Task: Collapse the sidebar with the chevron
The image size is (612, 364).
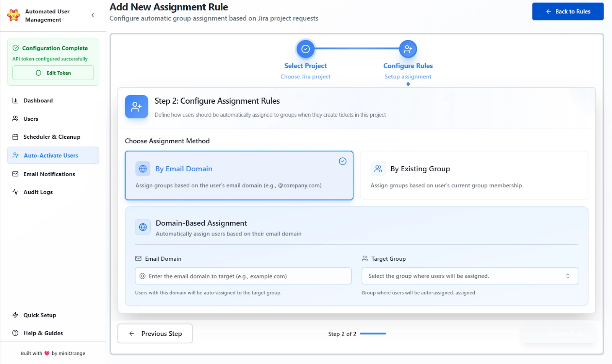Action: [x=93, y=15]
